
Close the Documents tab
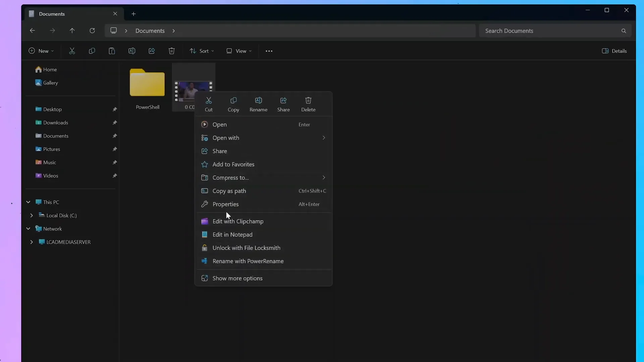pos(115,14)
